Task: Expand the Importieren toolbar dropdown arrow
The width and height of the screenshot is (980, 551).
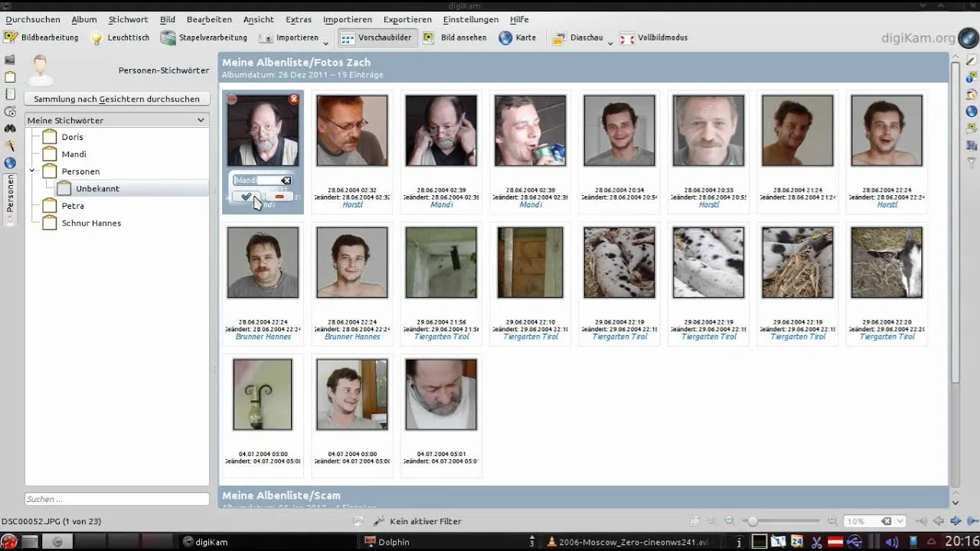Action: coord(326,43)
